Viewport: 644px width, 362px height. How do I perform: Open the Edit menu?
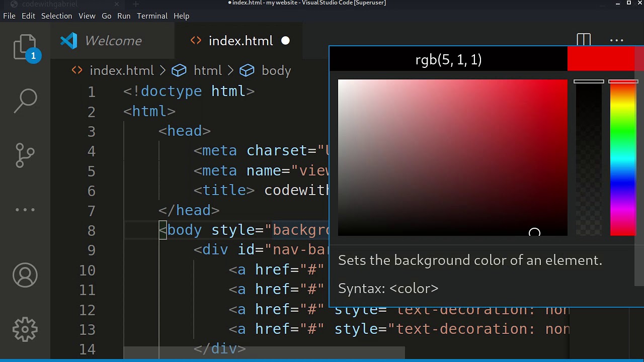point(28,16)
